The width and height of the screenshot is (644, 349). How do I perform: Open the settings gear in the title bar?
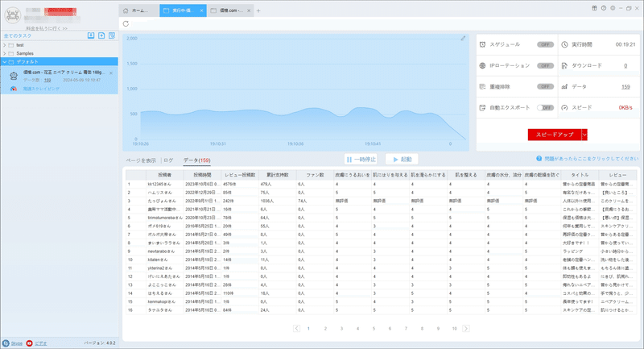(x=613, y=8)
